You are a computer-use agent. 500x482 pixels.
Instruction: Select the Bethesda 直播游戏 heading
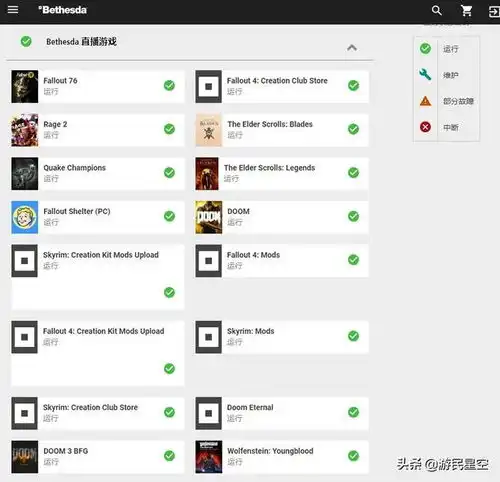click(81, 42)
